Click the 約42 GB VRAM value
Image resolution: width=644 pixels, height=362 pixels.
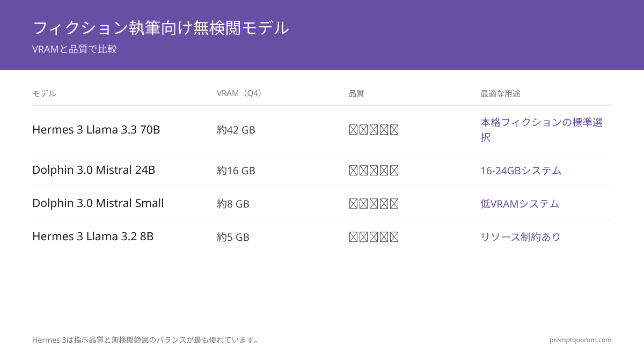pyautogui.click(x=236, y=130)
